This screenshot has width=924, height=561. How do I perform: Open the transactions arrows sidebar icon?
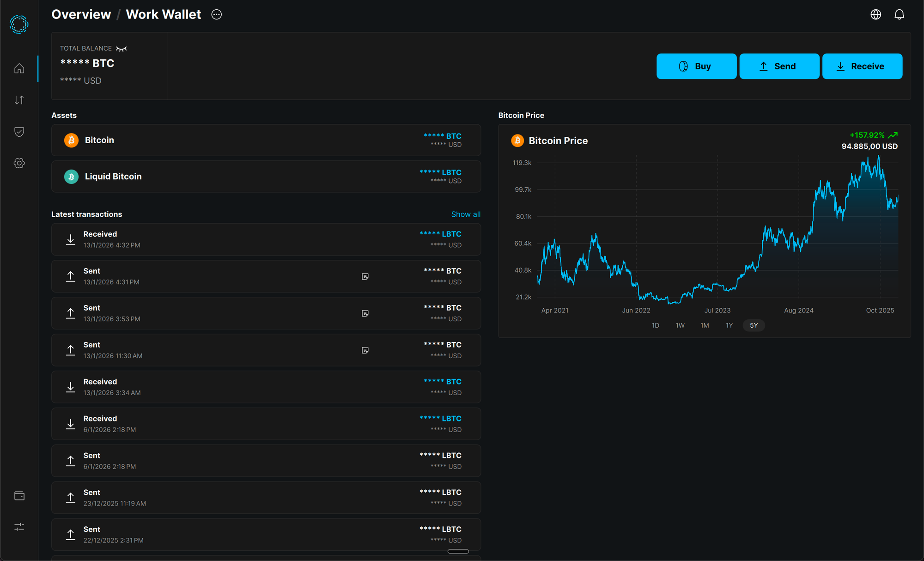tap(19, 100)
